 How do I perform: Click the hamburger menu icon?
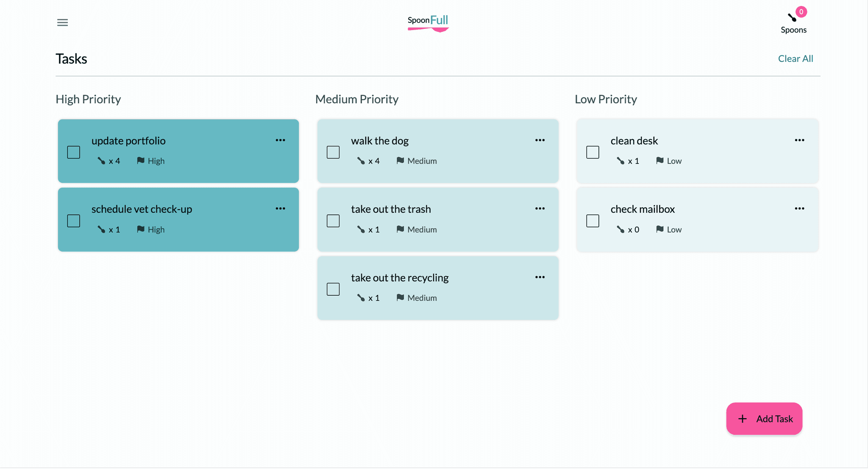tap(62, 22)
